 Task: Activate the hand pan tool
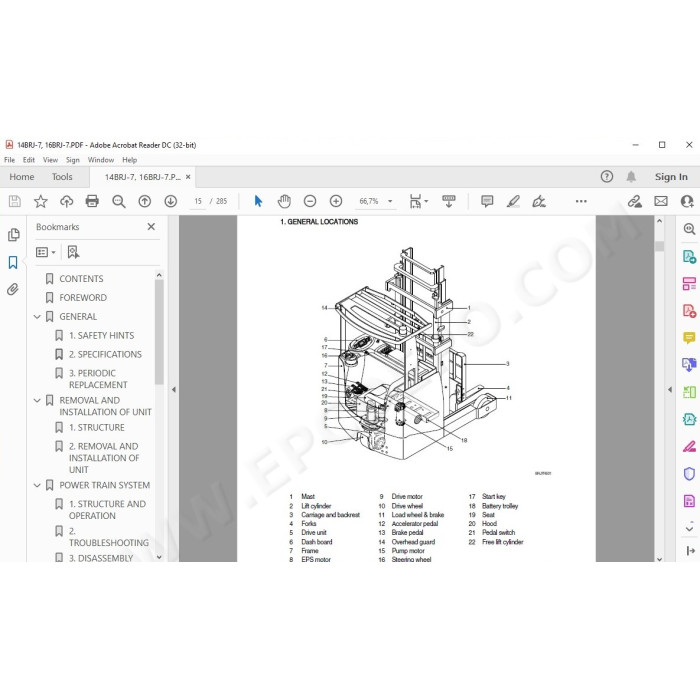pyautogui.click(x=284, y=201)
